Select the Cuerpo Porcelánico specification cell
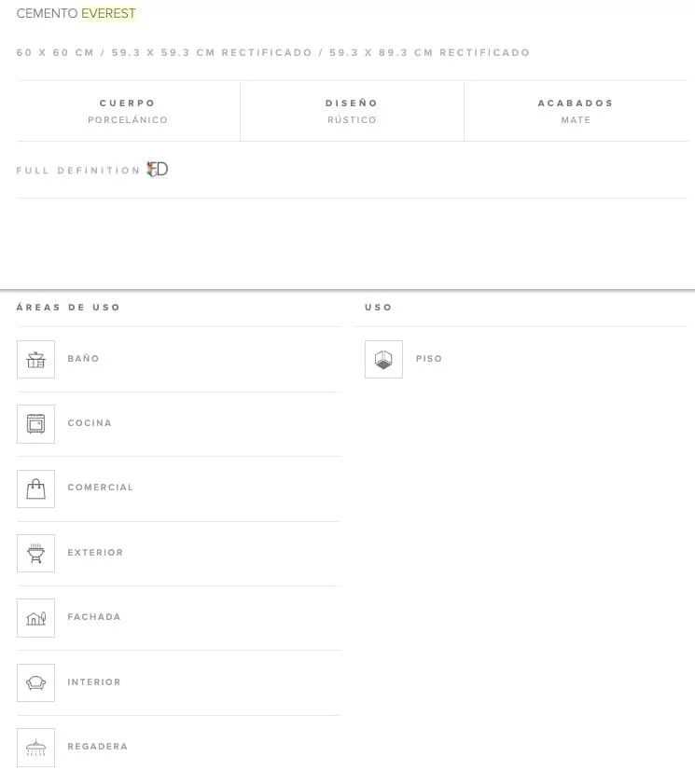 click(128, 111)
